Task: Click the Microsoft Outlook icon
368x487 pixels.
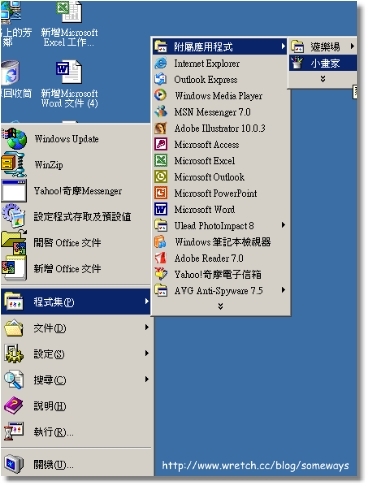Action: tap(161, 177)
